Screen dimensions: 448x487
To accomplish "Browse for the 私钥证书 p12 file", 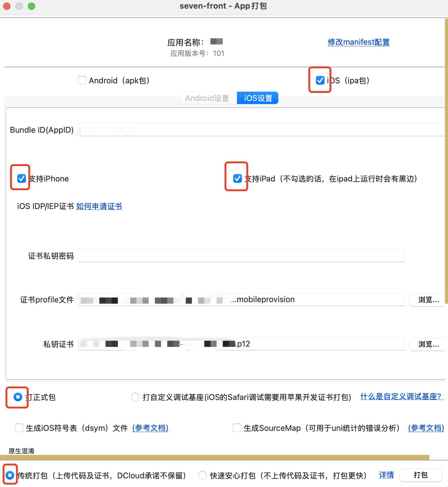I will (428, 344).
